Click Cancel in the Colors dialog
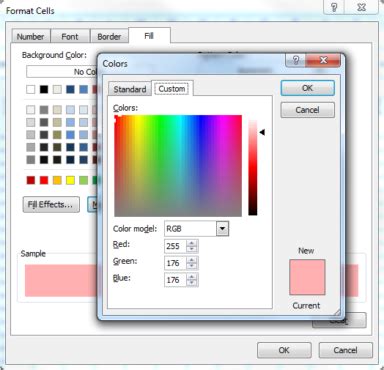 tap(307, 110)
